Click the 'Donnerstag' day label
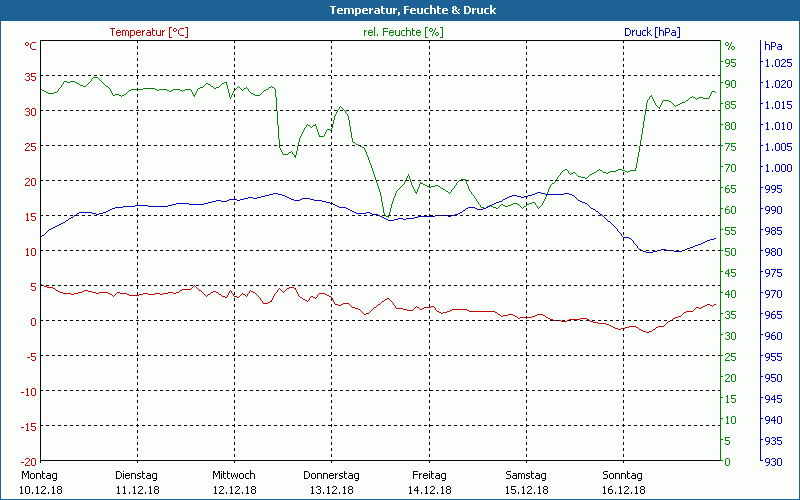The width and height of the screenshot is (800, 500). tap(331, 475)
